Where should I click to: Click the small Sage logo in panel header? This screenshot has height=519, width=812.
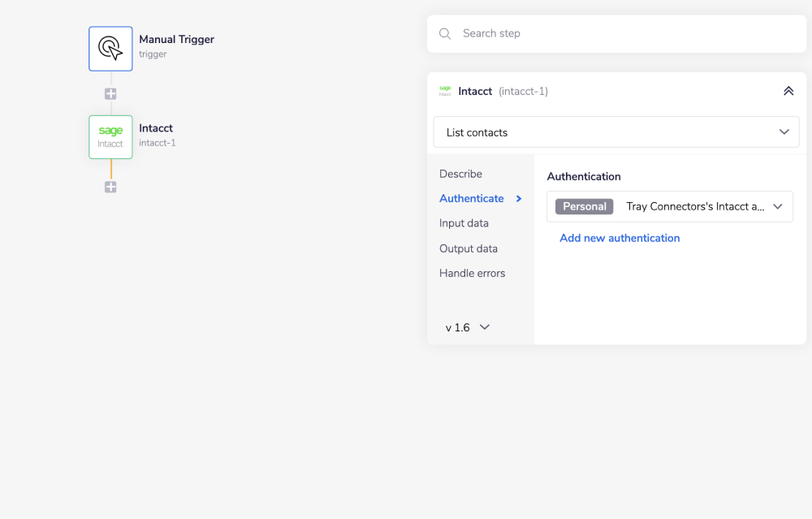click(x=445, y=91)
